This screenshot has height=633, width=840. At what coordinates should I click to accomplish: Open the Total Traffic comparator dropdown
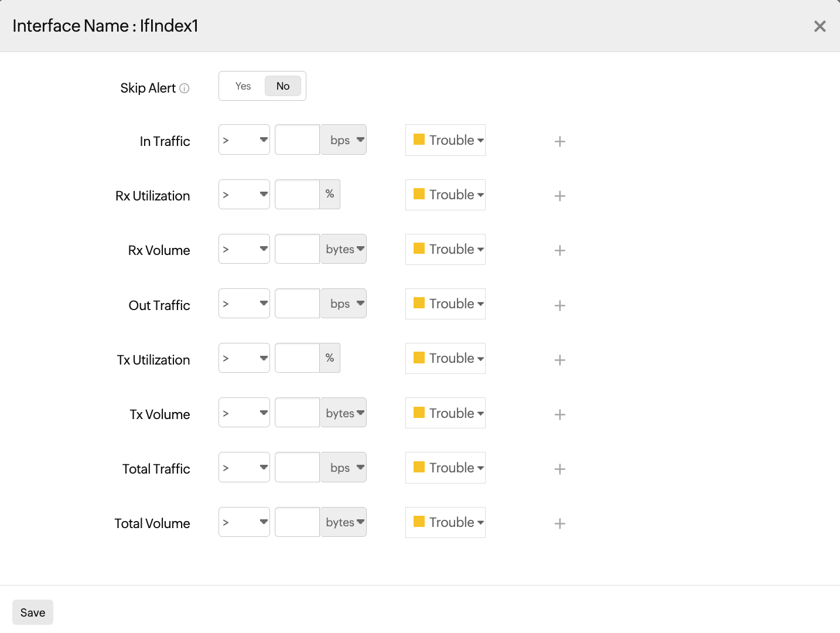tap(244, 467)
